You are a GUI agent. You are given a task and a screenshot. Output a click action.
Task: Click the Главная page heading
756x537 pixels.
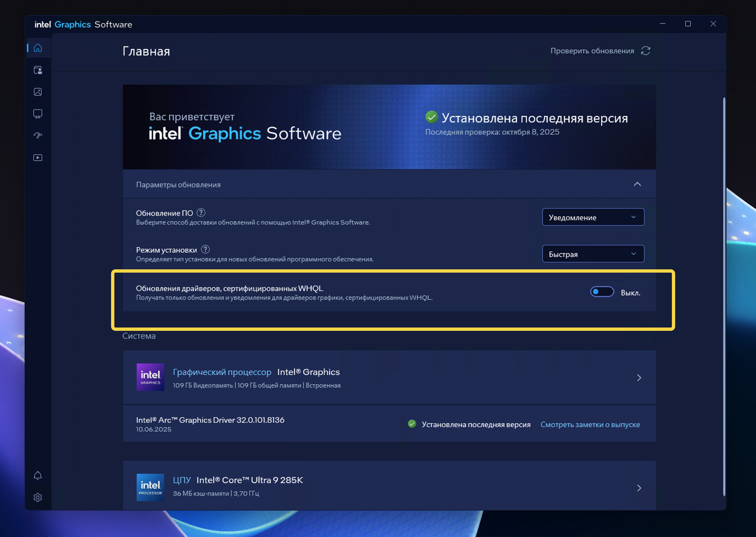(x=146, y=51)
